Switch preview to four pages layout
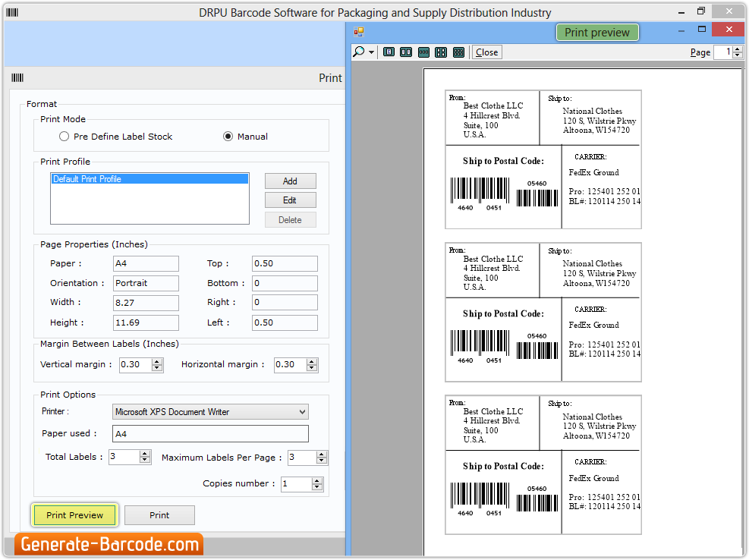Screen dimensions: 749x560 point(441,52)
